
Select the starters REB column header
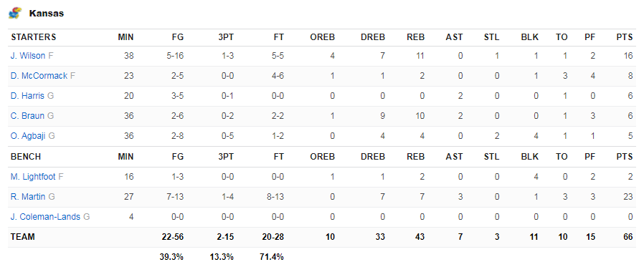pos(416,37)
